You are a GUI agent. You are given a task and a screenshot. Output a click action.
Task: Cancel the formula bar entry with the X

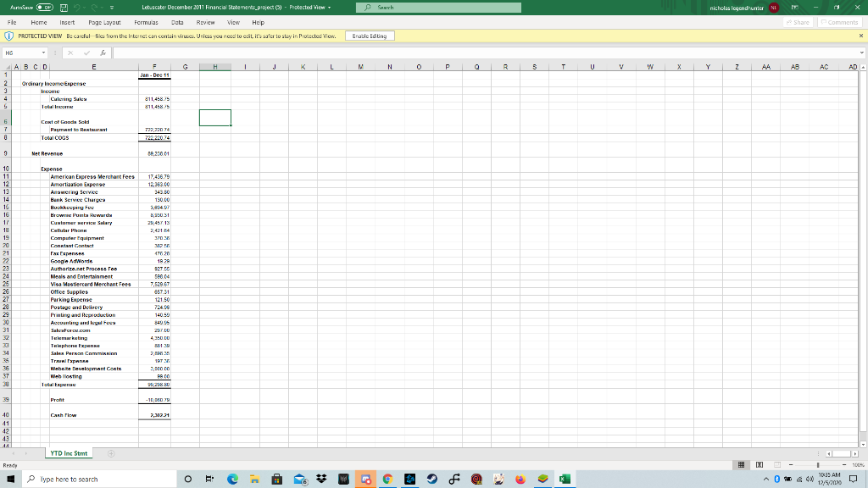(x=70, y=53)
